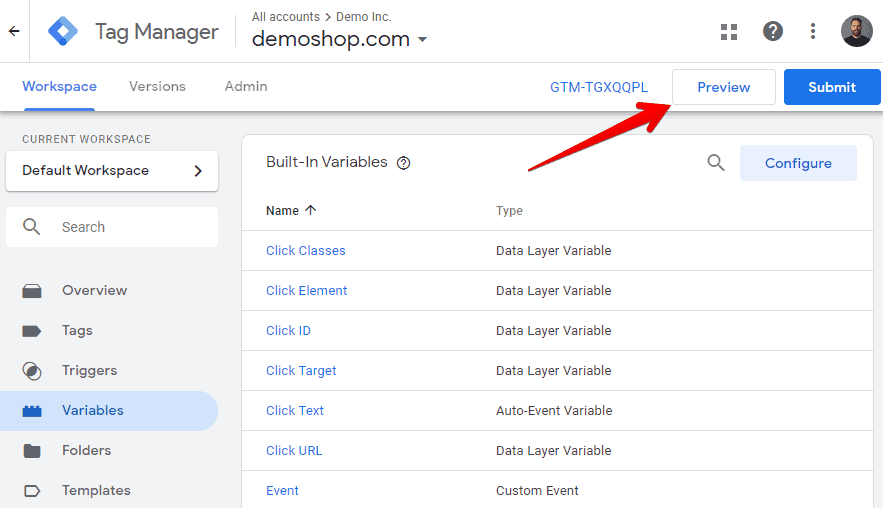Open the Folders section

point(87,451)
